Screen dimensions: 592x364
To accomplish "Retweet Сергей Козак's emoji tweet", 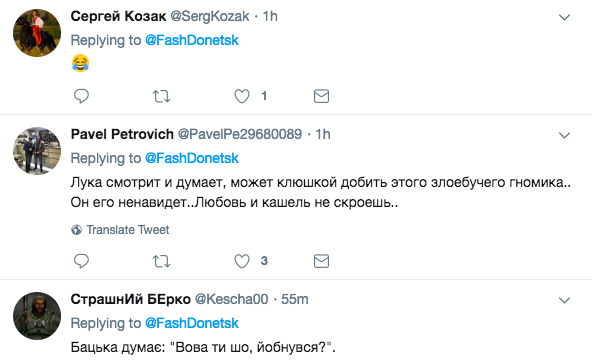I will [x=161, y=96].
